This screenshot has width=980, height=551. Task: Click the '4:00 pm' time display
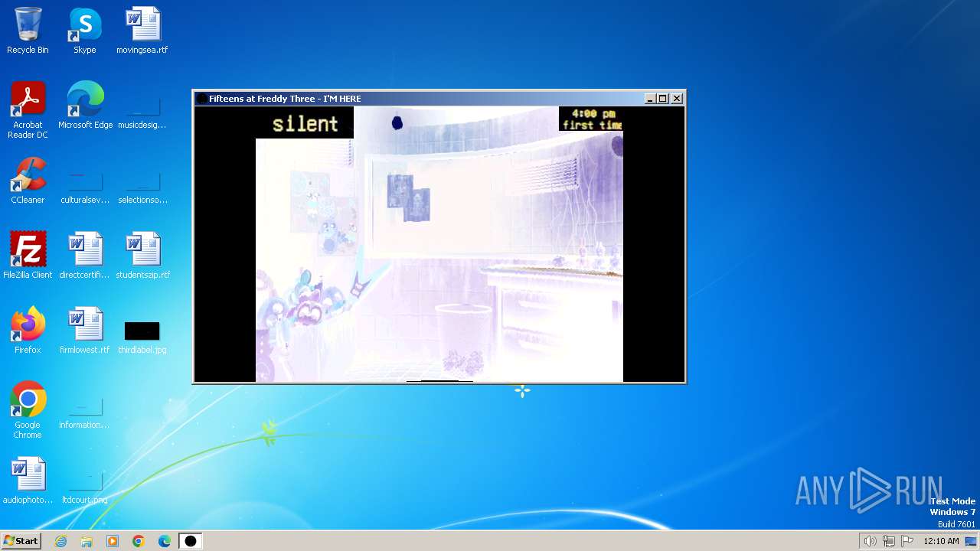tap(593, 113)
